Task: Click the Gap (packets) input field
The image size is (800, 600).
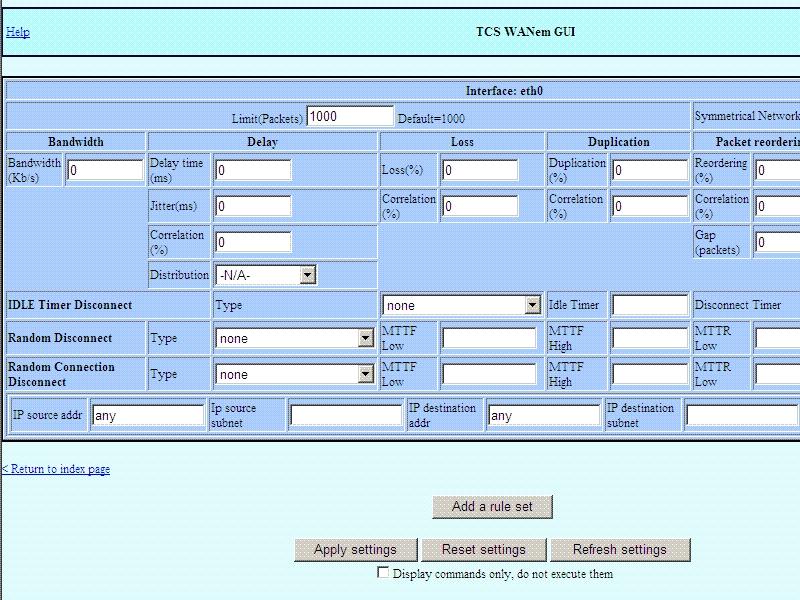Action: tap(777, 242)
